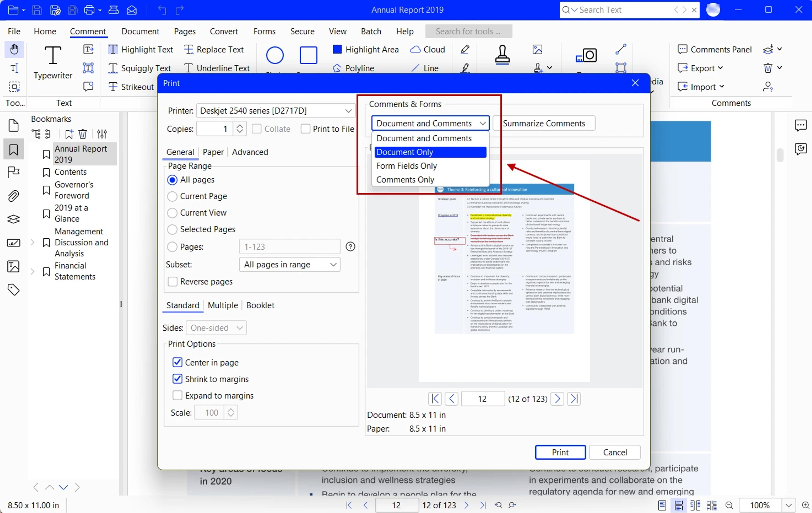Choose Document Only from dropdown list
The image size is (812, 513).
(x=430, y=152)
